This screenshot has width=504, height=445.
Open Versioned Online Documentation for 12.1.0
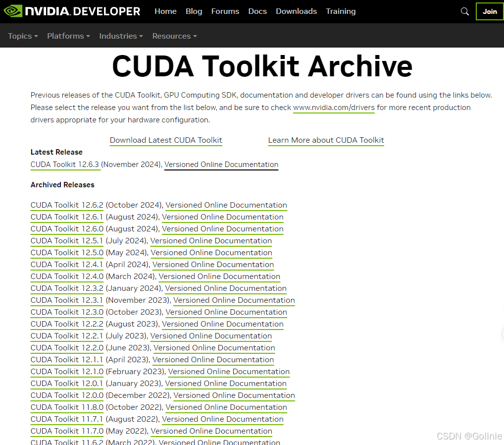[x=229, y=372]
